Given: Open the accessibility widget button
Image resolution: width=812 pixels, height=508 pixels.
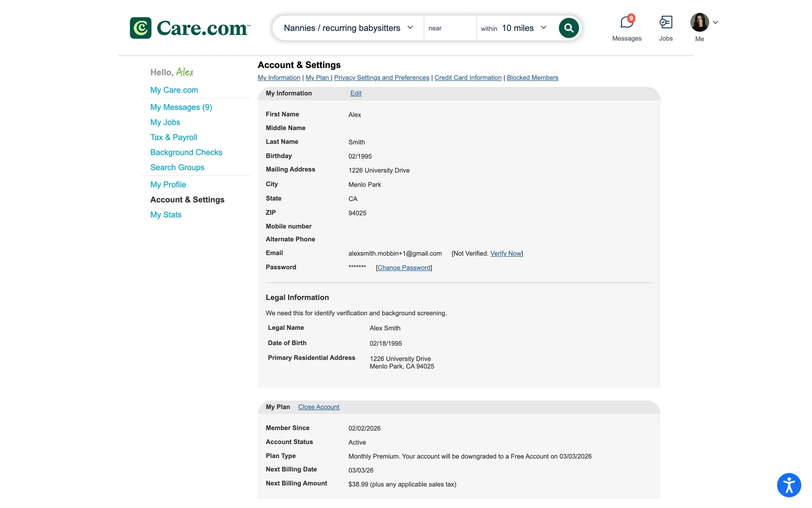Looking at the screenshot, I should tap(789, 485).
